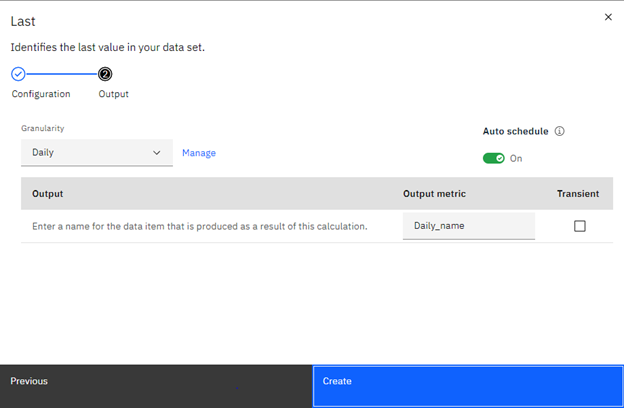
Task: Click the Auto schedule info icon
Action: pyautogui.click(x=560, y=131)
